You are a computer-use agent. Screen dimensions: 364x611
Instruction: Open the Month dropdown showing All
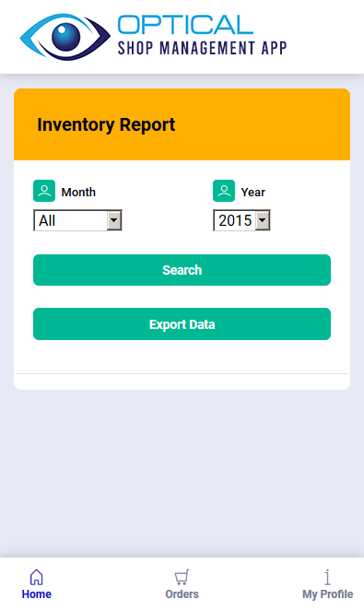(x=77, y=220)
